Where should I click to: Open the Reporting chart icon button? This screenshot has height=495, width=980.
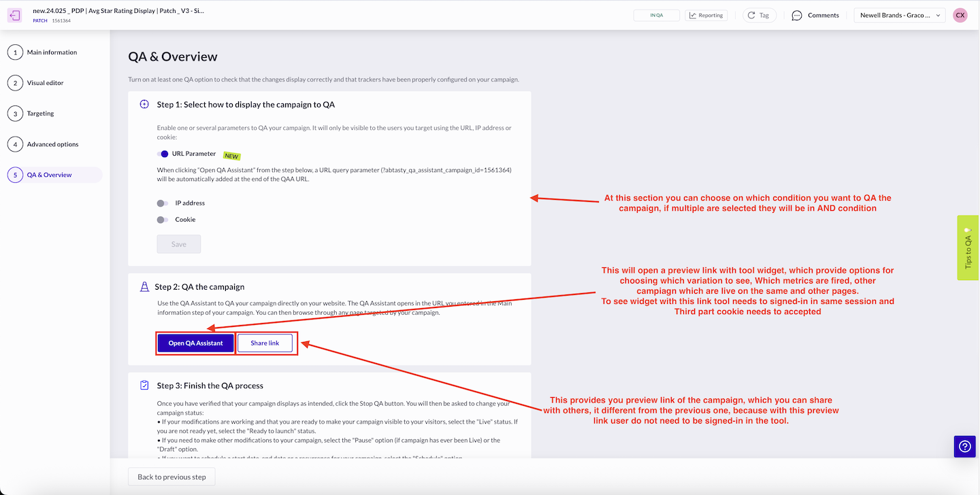pos(693,15)
